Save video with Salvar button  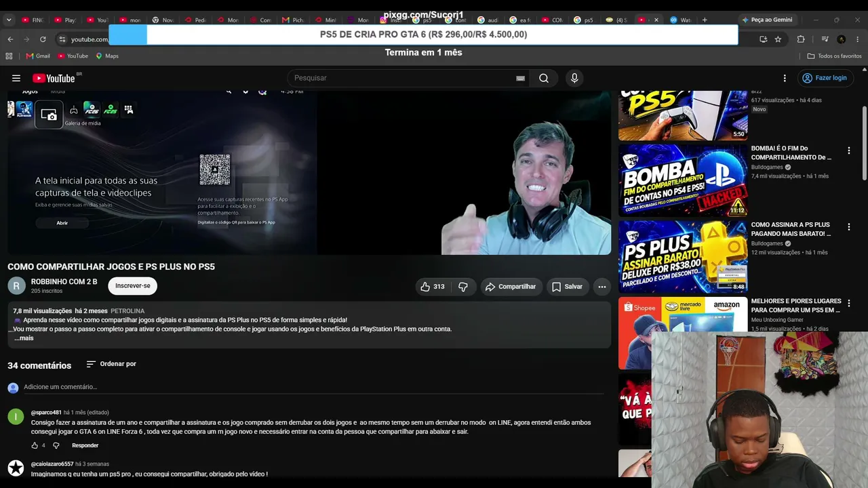(567, 287)
